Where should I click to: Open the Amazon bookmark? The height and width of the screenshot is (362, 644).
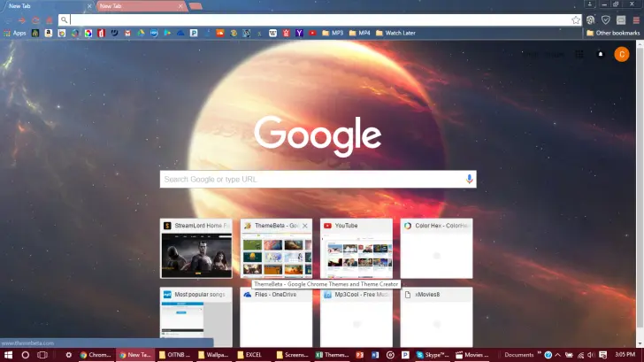click(49, 33)
